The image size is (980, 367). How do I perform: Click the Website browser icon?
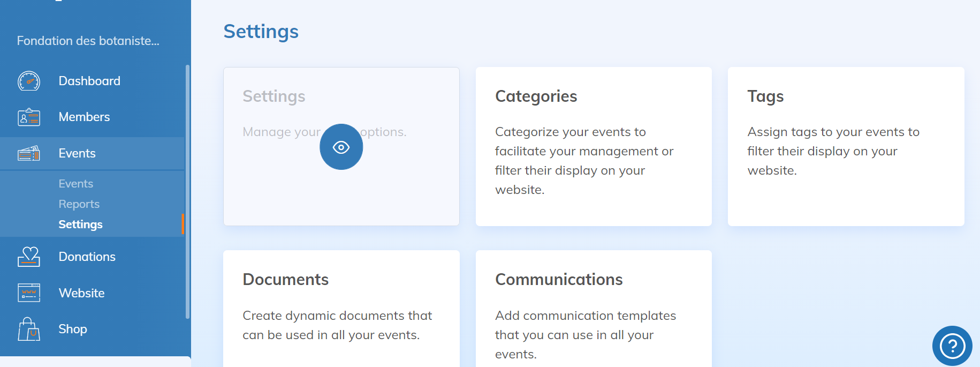click(x=29, y=293)
